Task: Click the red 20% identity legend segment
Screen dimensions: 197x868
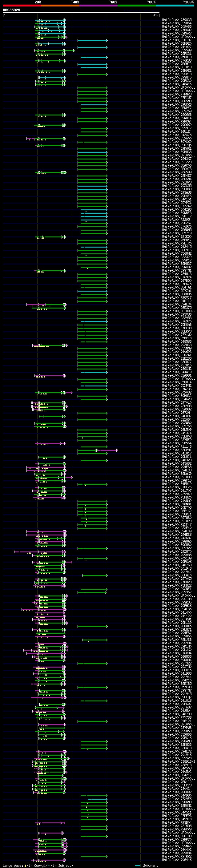Action: [22, 6]
